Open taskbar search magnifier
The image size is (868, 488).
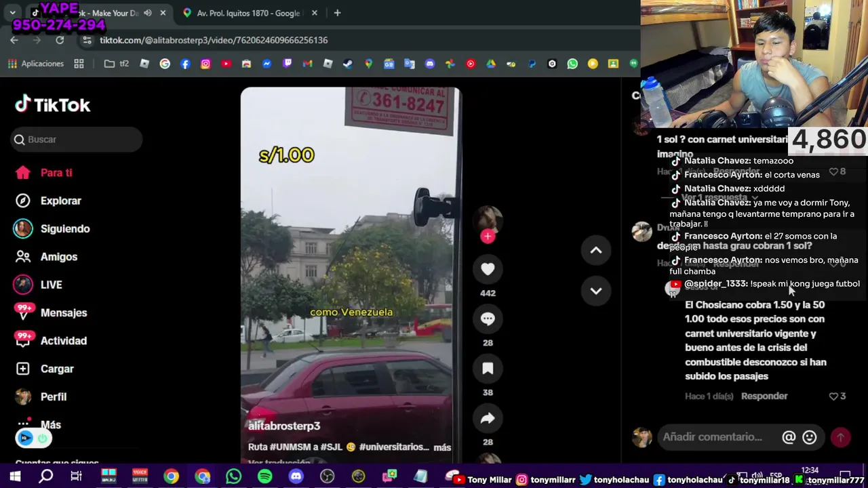click(45, 476)
